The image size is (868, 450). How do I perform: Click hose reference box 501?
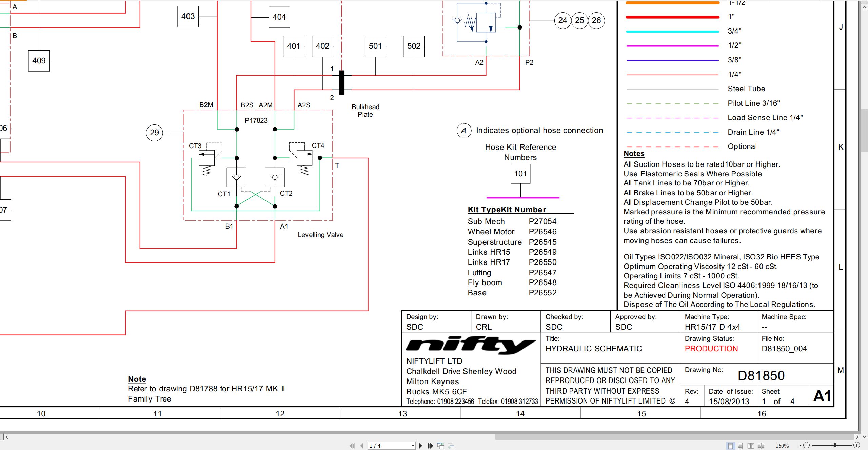(x=375, y=46)
